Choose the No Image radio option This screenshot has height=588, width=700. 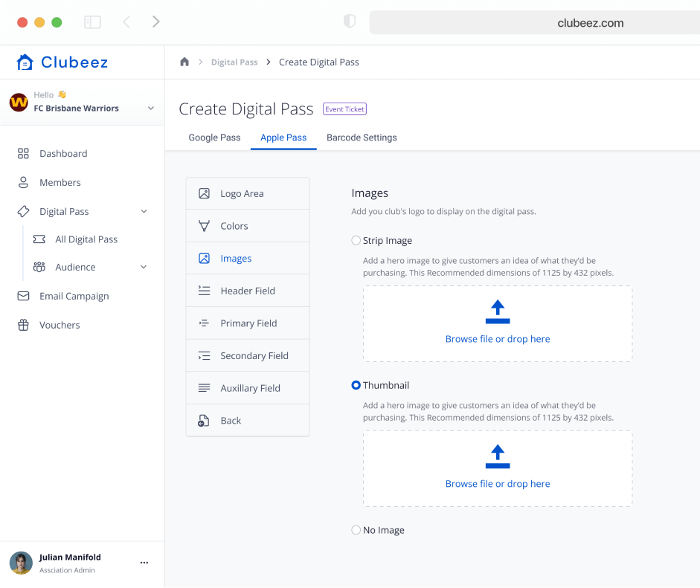[x=356, y=531]
